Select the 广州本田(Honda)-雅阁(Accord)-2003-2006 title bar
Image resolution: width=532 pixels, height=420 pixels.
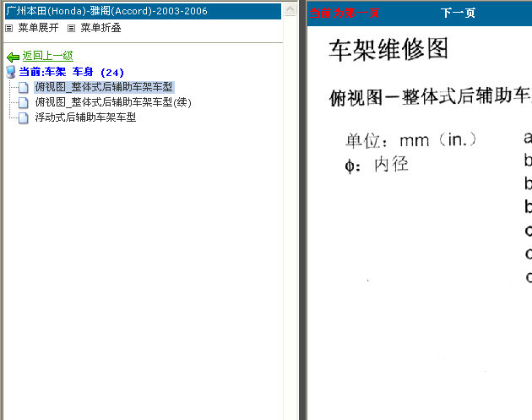click(143, 11)
